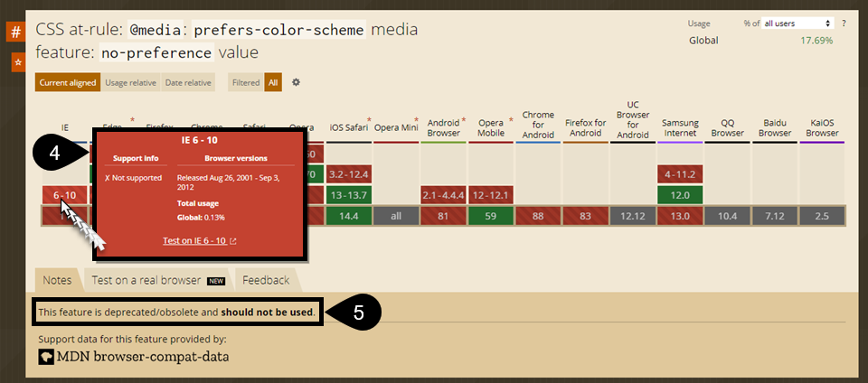This screenshot has width=868, height=383.
Task: Click the Samsung Internet 12.0 cell
Action: (680, 195)
